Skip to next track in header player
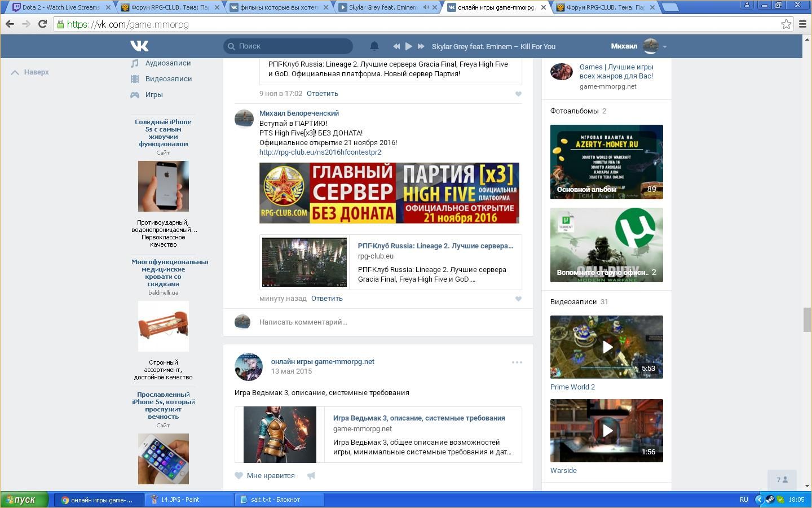 (421, 46)
